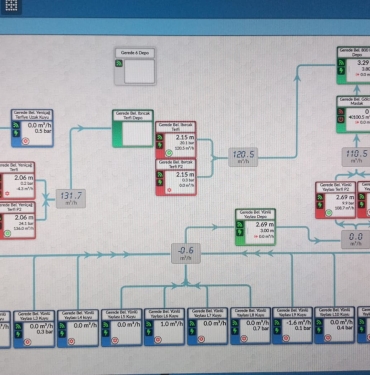This screenshot has width=370, height=375.
Task: Open the Yayla L7 Kuyu well node
Action: point(207,326)
